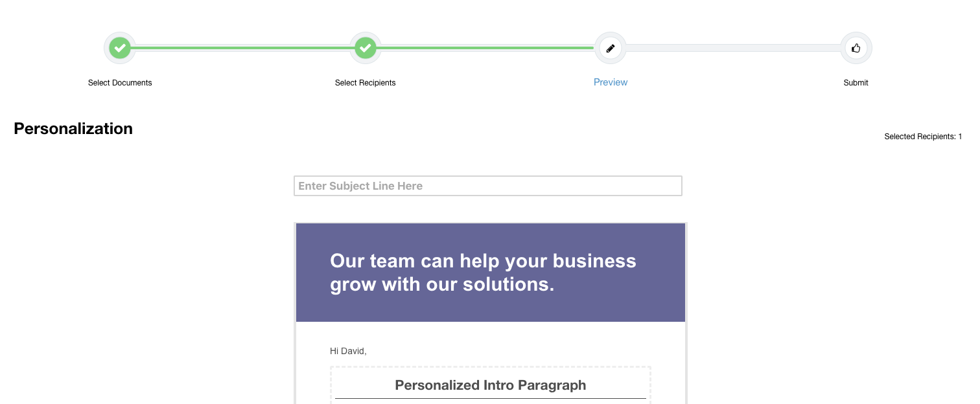Viewport: 980px width, 404px height.
Task: Click the email banner headline text
Action: [483, 273]
